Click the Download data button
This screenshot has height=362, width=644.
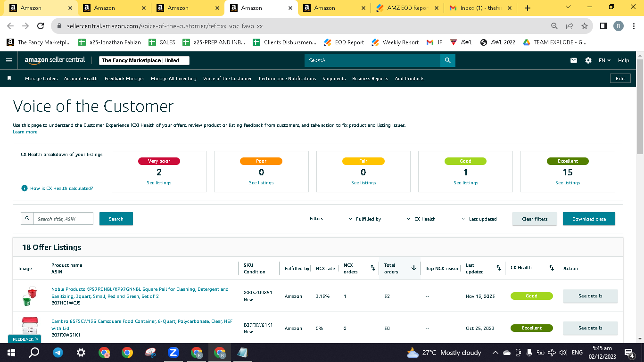[x=589, y=219]
